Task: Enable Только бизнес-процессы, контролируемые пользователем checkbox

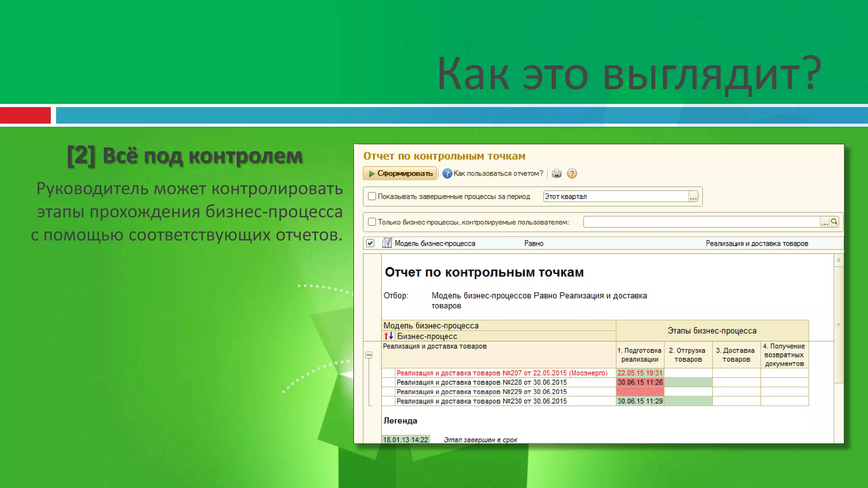Action: pos(372,222)
